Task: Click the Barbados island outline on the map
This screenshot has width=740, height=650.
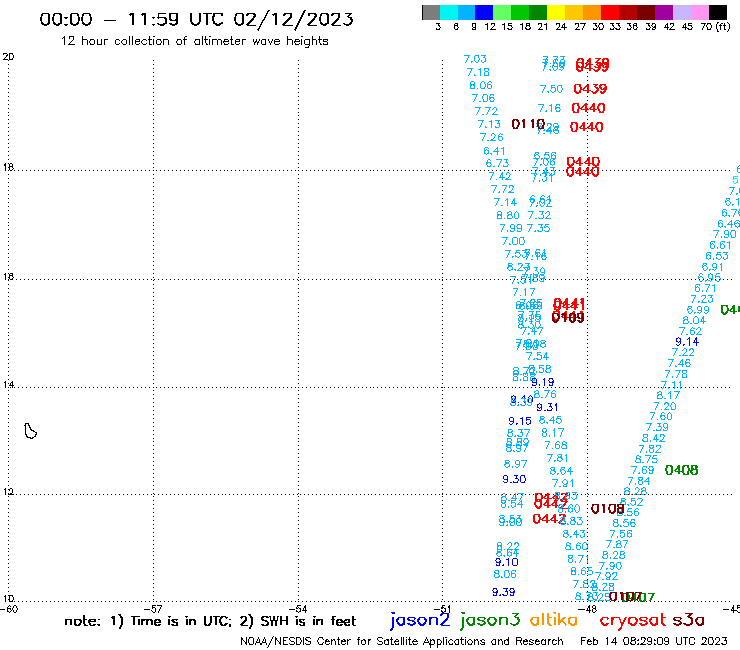Action: click(31, 431)
